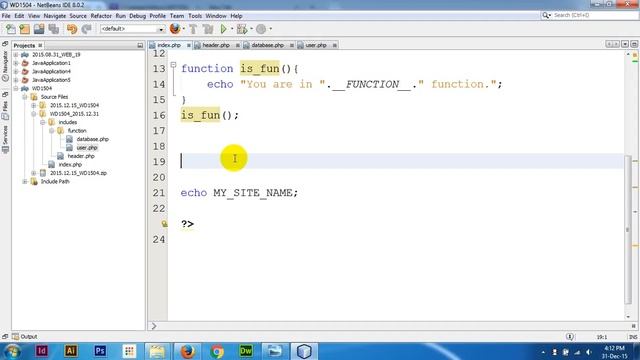Expand the 2015.08.31_WEB_19 project node
Screen dimensions: 640x360
click(16, 54)
